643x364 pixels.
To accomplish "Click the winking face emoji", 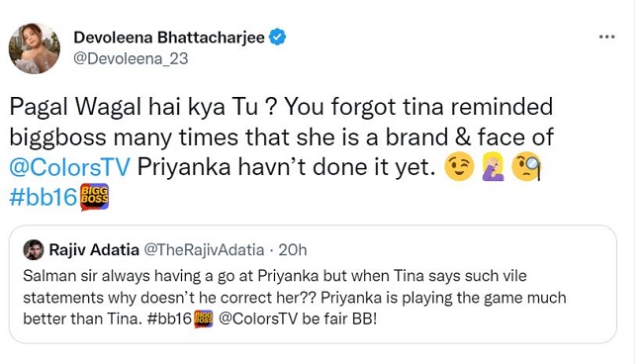I will [x=459, y=167].
